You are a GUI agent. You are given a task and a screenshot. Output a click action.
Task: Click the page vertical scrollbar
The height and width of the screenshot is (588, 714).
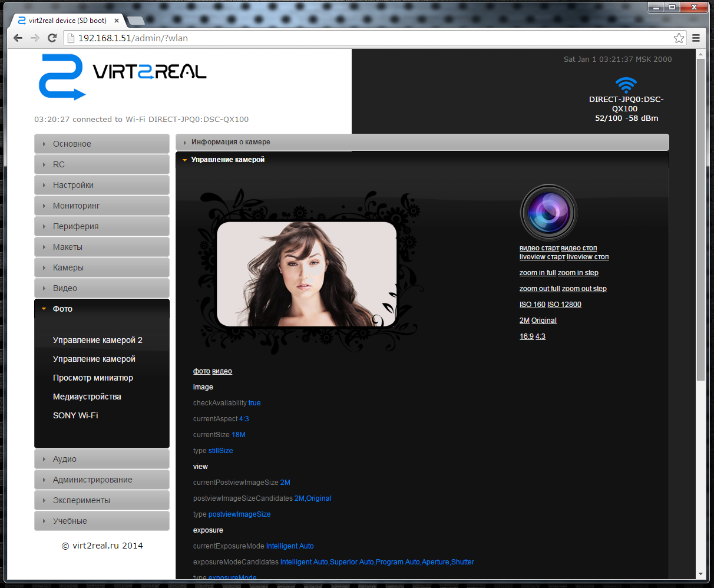(700, 220)
